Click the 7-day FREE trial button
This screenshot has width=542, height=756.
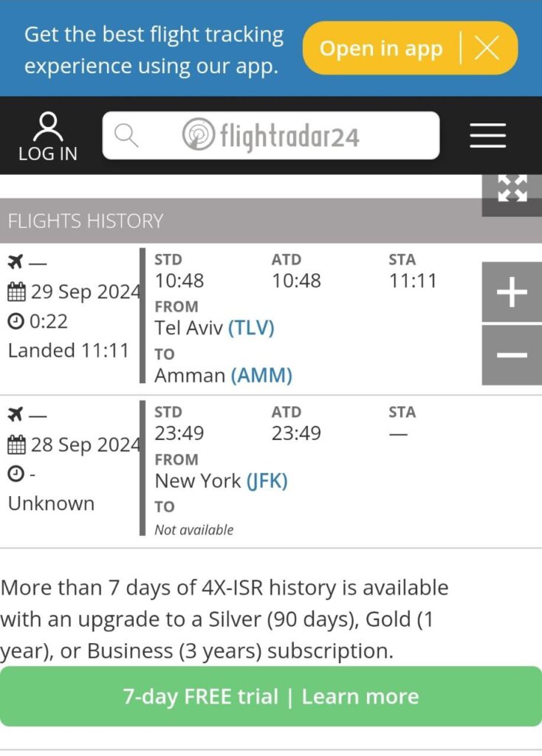pos(271,696)
